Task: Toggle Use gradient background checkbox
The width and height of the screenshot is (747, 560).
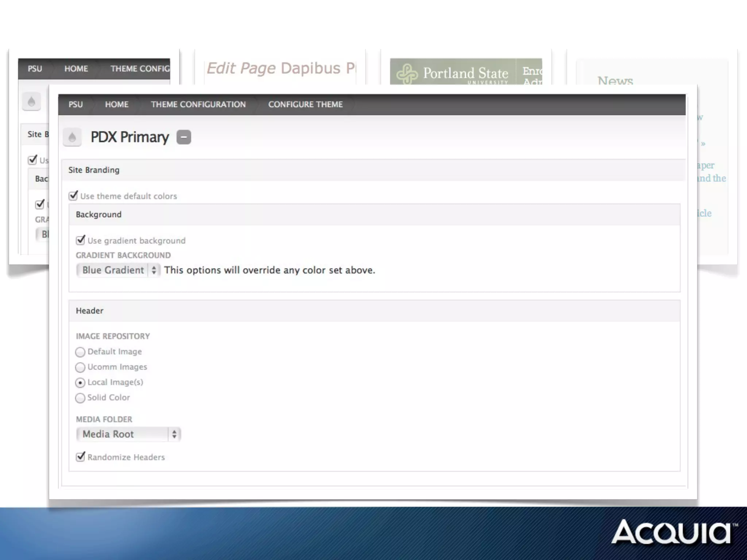Action: [x=81, y=240]
